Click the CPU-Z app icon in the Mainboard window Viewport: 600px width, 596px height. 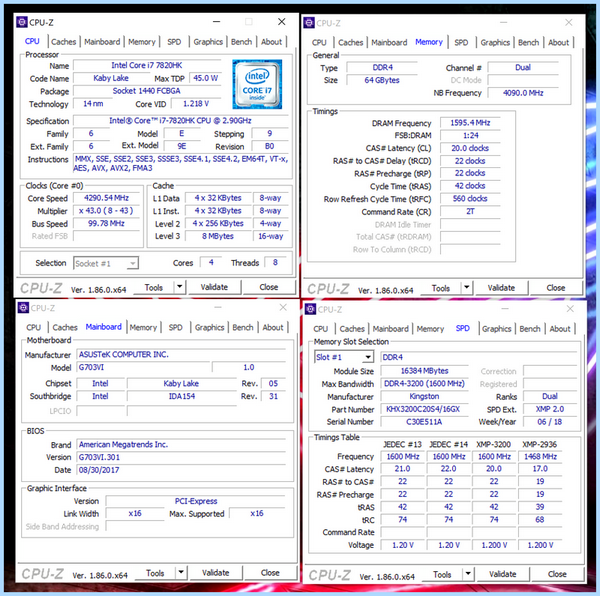tap(23, 308)
